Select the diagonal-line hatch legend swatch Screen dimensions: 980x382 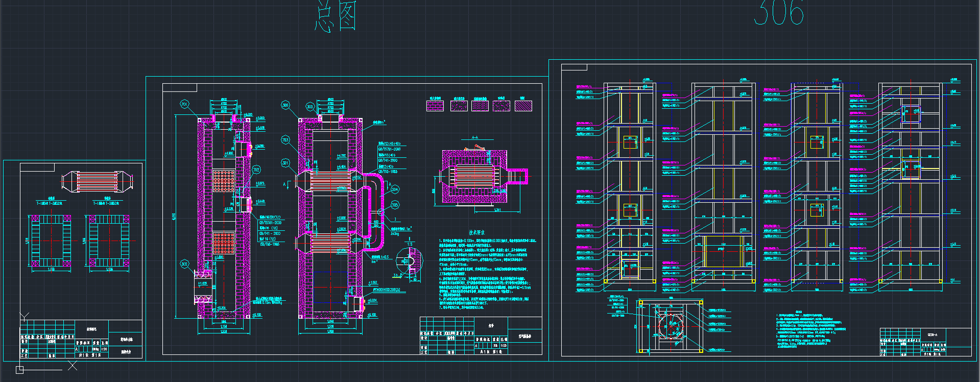pyautogui.click(x=523, y=106)
